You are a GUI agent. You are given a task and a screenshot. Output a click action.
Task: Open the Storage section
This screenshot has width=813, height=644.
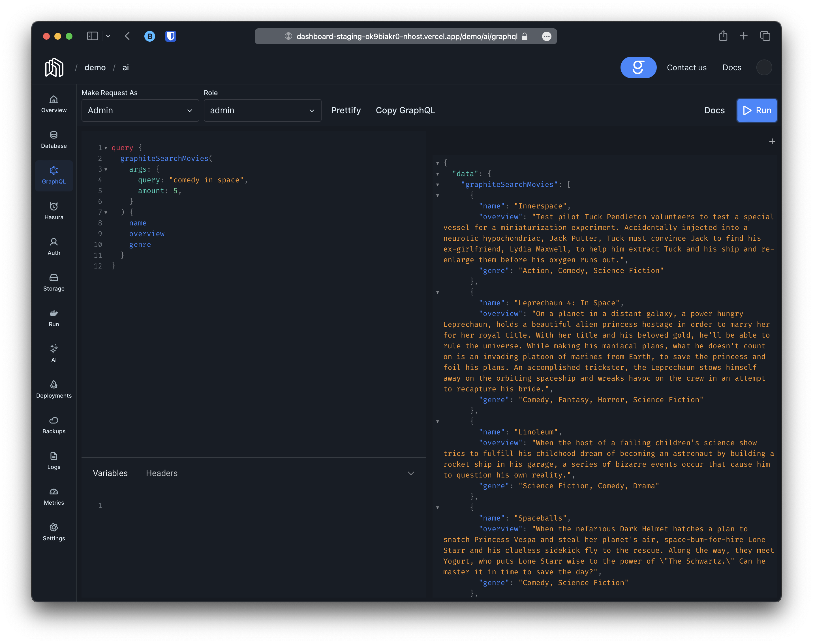(54, 282)
